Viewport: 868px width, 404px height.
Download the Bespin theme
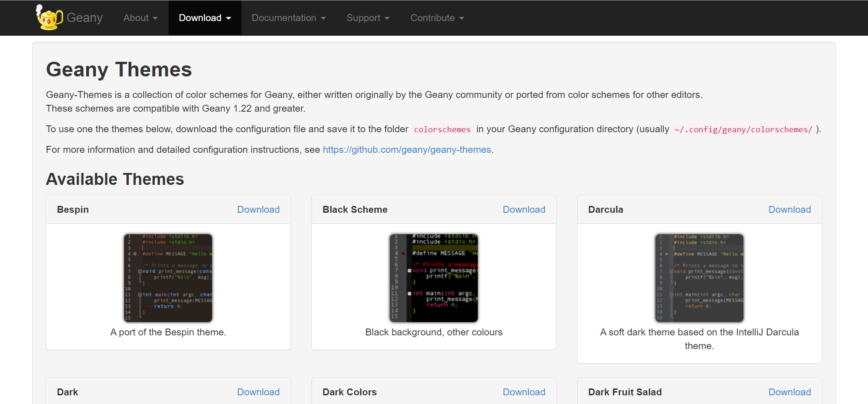[x=258, y=210]
